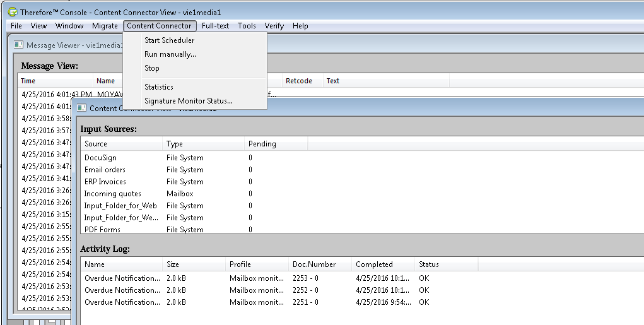Select Stop in Content Connector menu
The image size is (644, 325).
[x=195, y=68]
